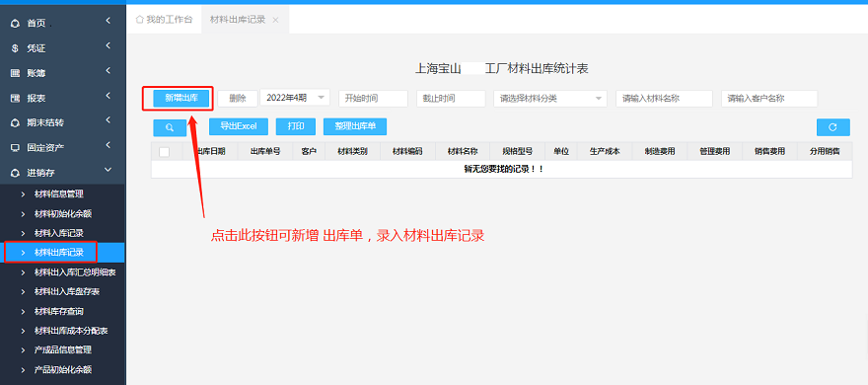Image resolution: width=868 pixels, height=385 pixels.
Task: Expand the 报表 sidebar menu chevron
Action: [x=108, y=96]
